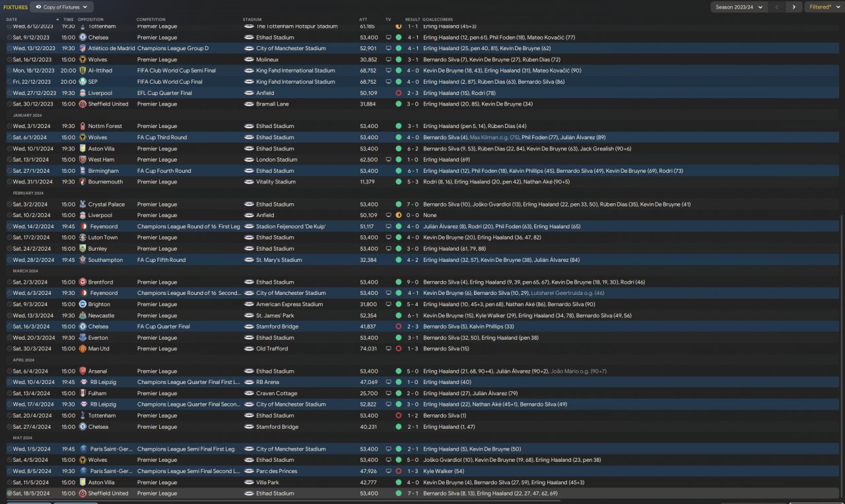Screen dimensions: 845x504
Task: Click the vertical scrollbar of the fixtures list
Action: tap(842, 355)
